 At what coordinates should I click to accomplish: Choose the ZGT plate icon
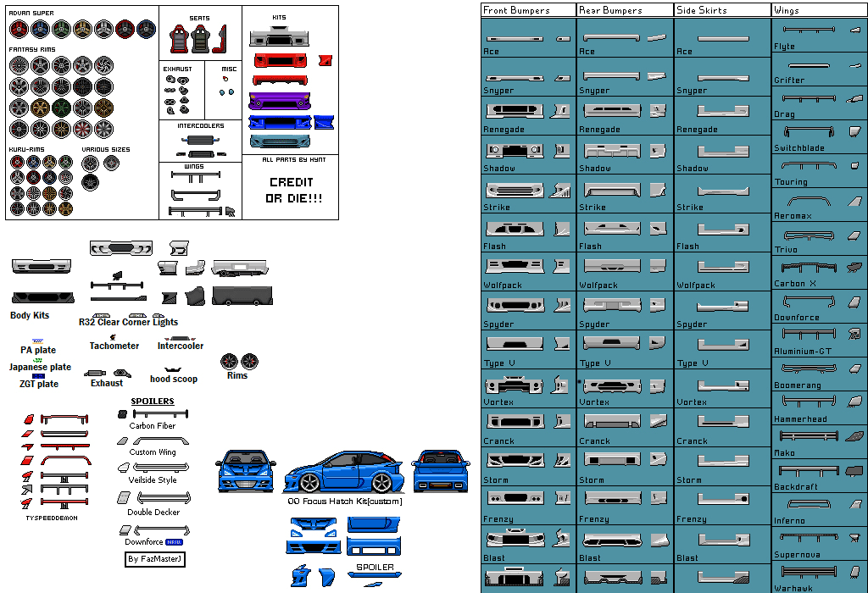pos(37,375)
